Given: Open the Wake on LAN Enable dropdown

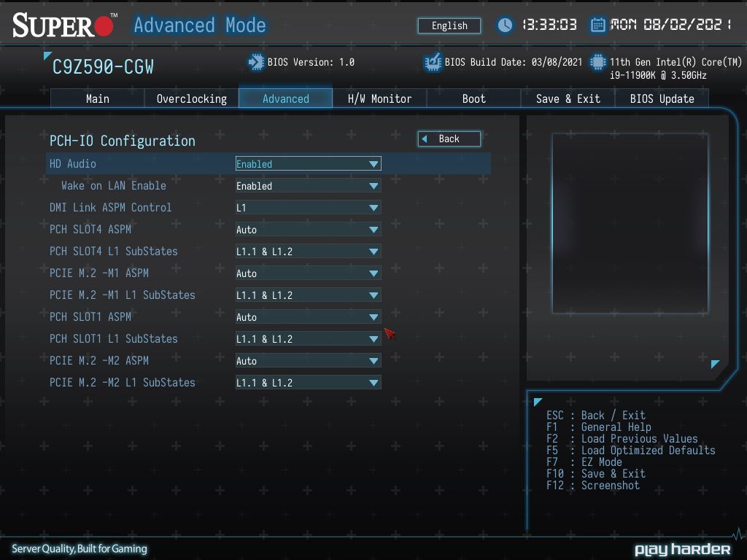Looking at the screenshot, I should pyautogui.click(x=309, y=186).
